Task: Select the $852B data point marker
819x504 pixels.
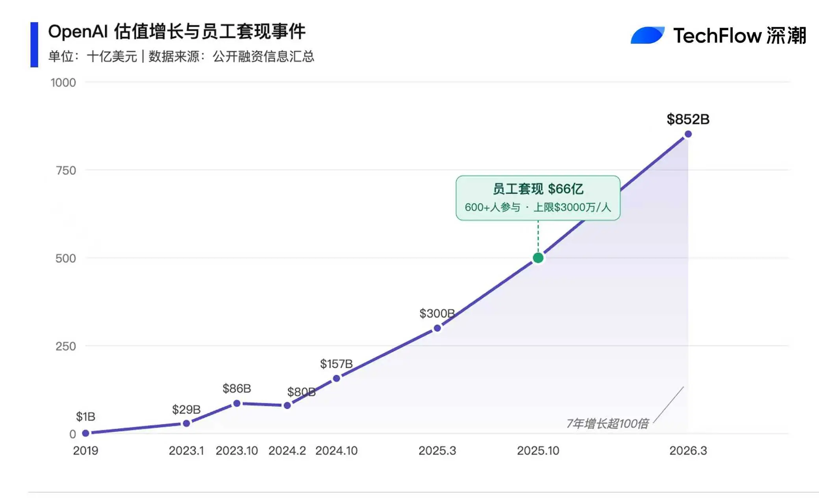Action: (x=688, y=134)
